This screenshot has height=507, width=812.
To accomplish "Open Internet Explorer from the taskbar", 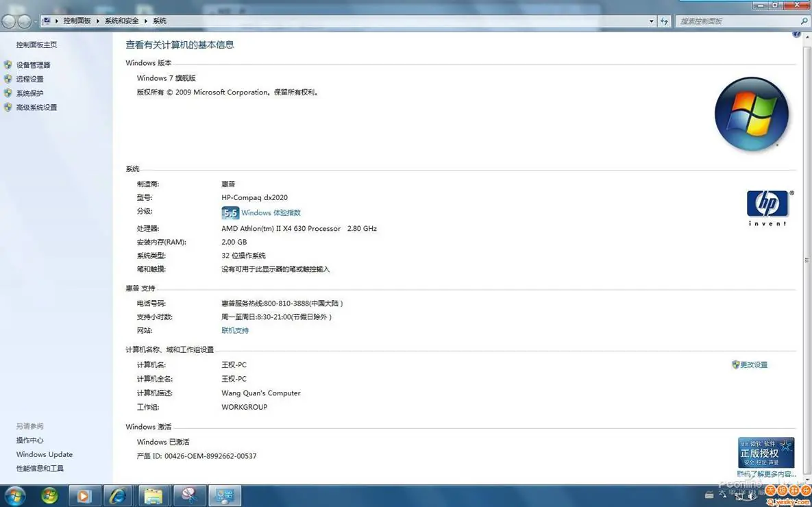I will pyautogui.click(x=119, y=495).
